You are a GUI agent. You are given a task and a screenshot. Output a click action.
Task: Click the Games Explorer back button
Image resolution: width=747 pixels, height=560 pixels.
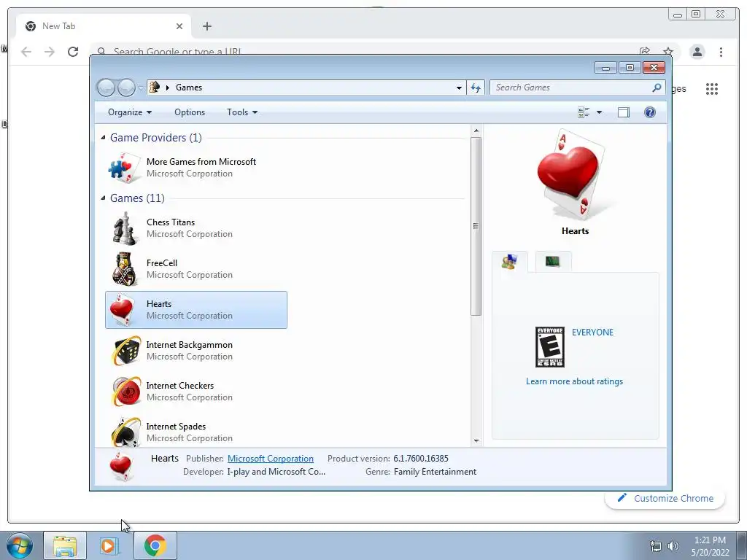pos(106,87)
